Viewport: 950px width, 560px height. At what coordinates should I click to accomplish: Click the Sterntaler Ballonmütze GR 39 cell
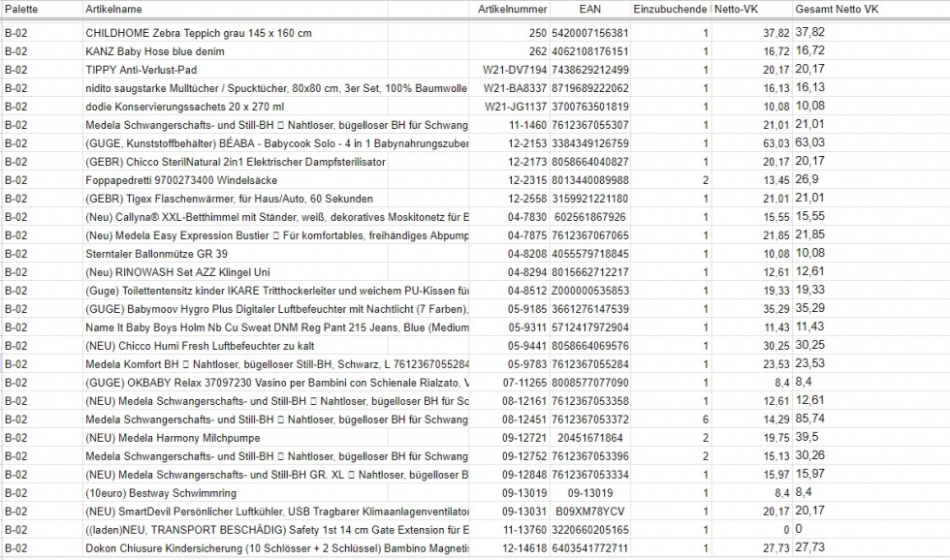(x=156, y=254)
